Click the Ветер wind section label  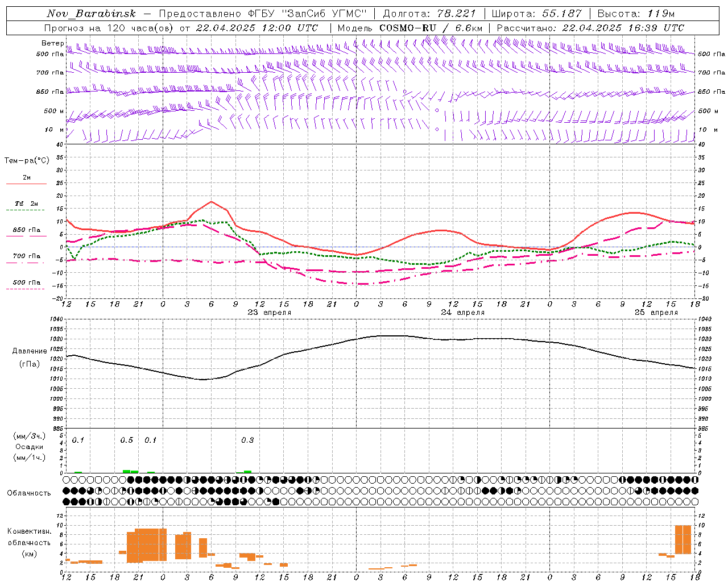tap(52, 43)
